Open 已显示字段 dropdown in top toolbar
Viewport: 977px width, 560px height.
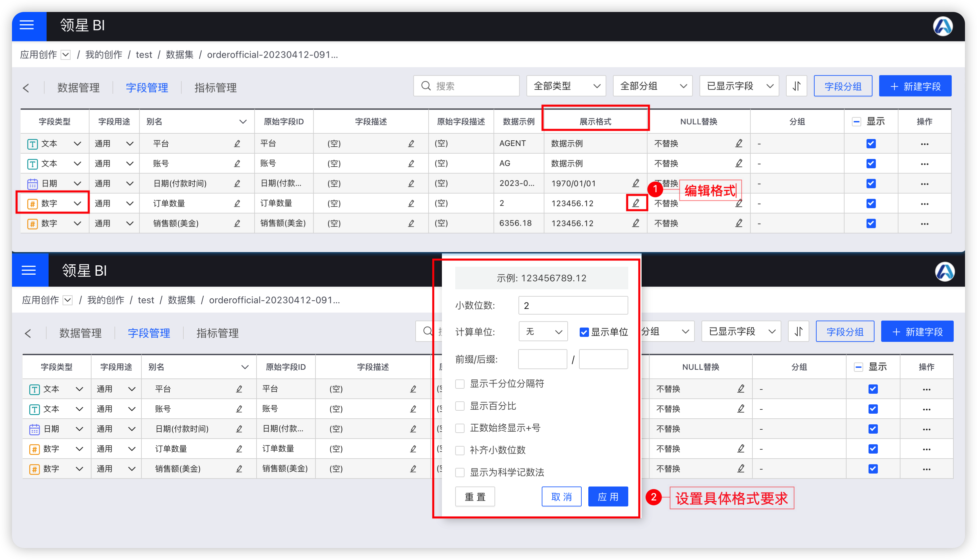click(739, 86)
